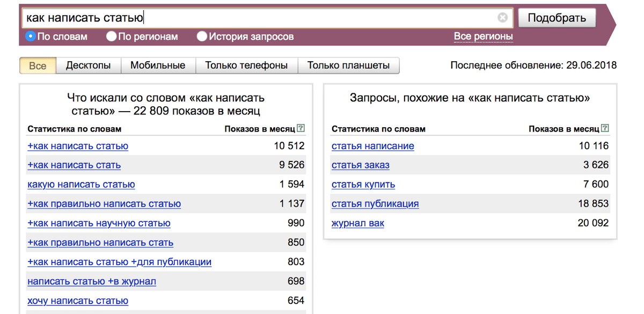The height and width of the screenshot is (314, 644).
Task: Open the 'хочу написать статью' link
Action: click(x=78, y=301)
